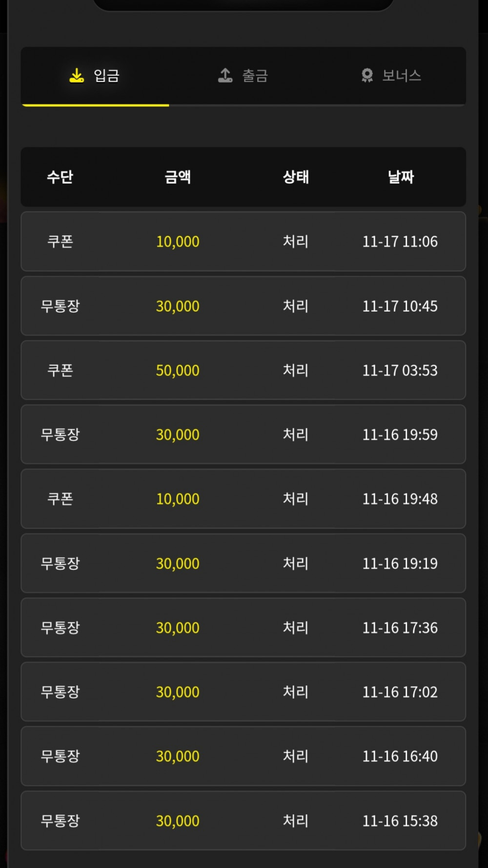Switch to the 보너스 tab
Viewport: 488px width, 868px height.
[x=391, y=76]
